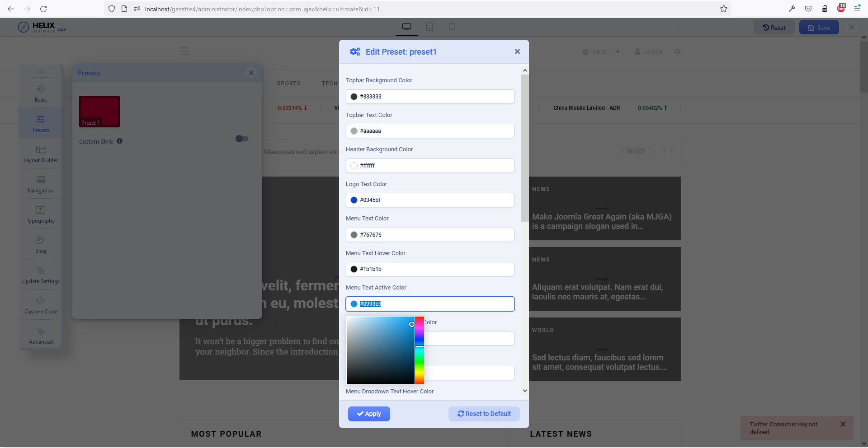Close the Presets panel

tap(251, 73)
